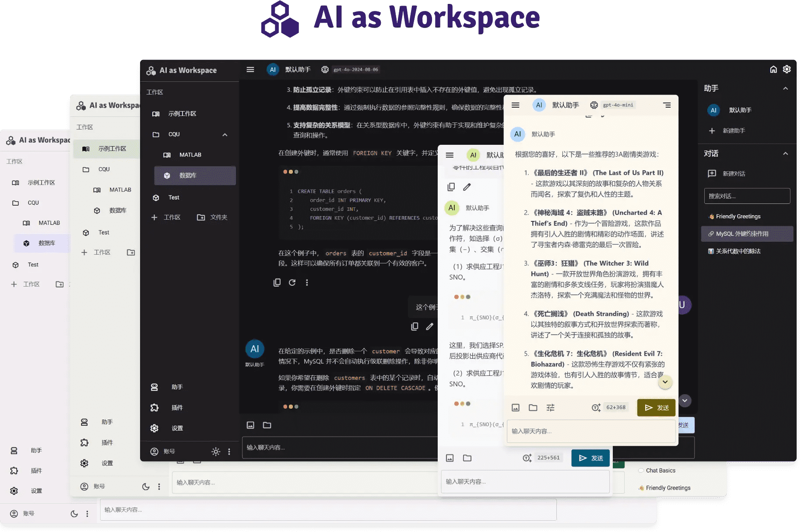Open the hamburger menu in dark window header

tap(250, 70)
